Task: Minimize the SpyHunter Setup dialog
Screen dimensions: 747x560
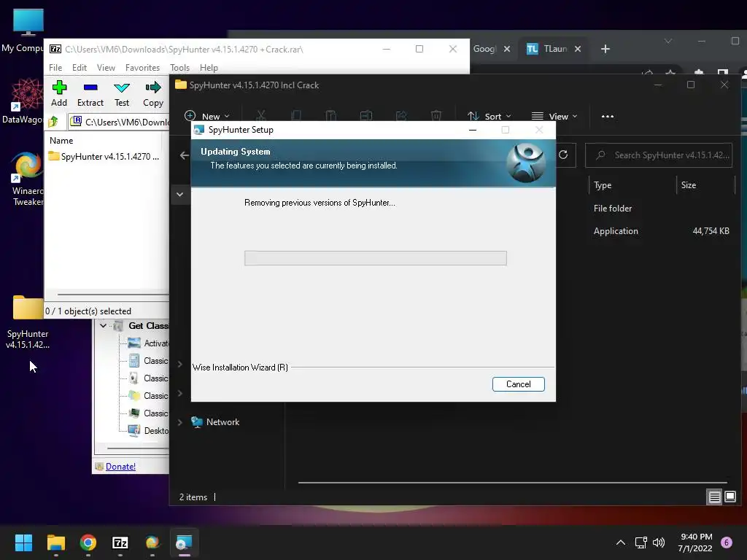Action: 473,130
